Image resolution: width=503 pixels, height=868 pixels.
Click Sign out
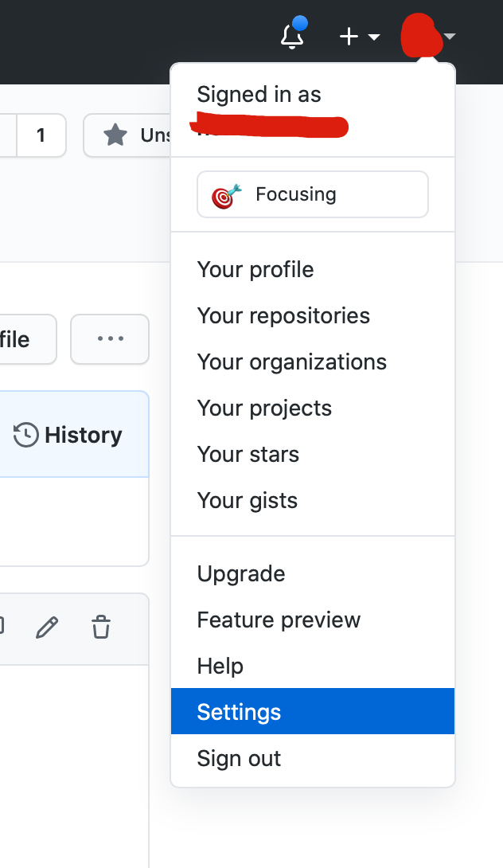(x=239, y=758)
